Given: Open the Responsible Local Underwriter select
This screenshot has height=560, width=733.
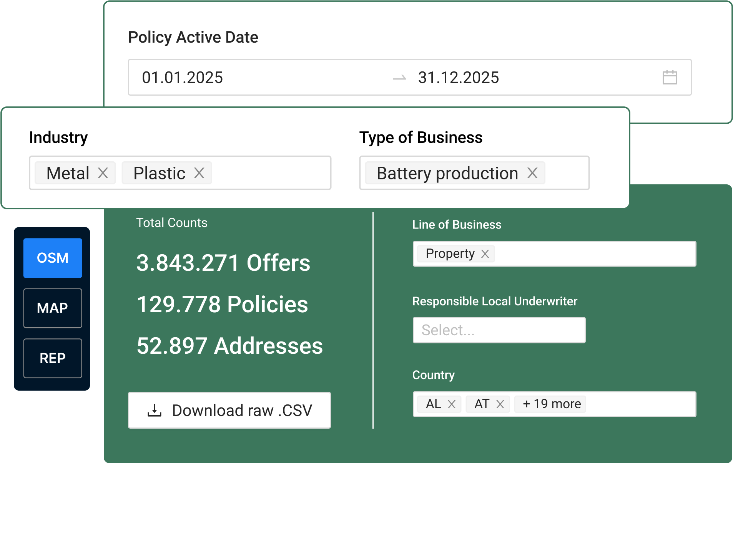Looking at the screenshot, I should point(499,330).
